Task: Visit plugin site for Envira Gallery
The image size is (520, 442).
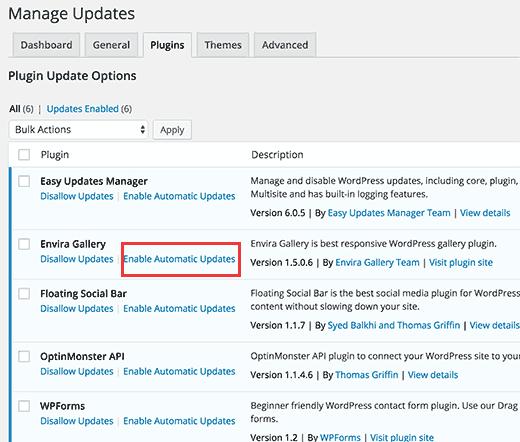Action: click(x=461, y=263)
